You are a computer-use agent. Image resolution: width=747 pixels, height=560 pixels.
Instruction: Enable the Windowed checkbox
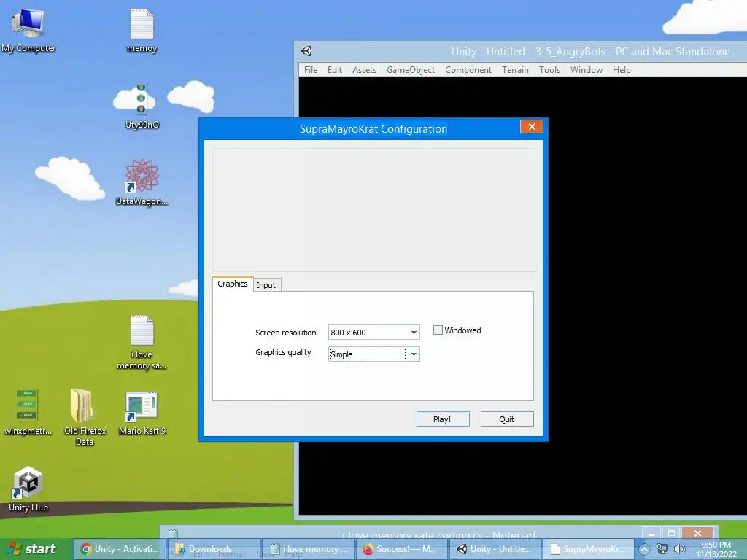(438, 330)
